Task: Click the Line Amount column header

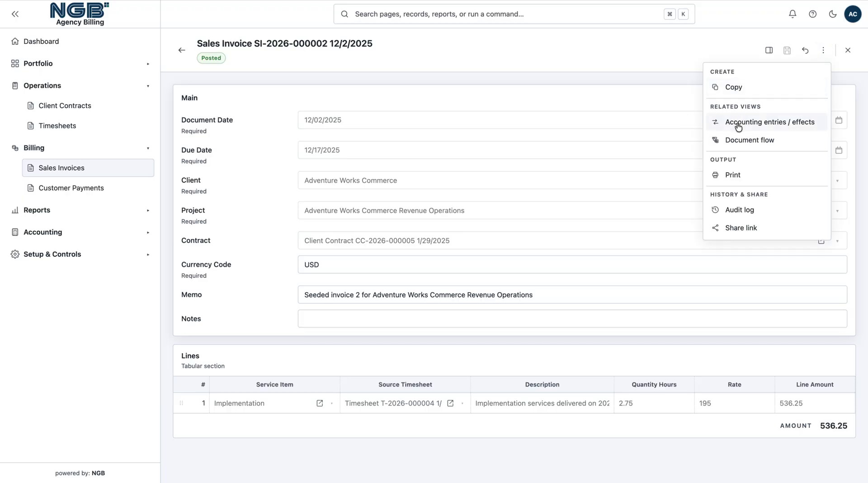Action: (815, 385)
